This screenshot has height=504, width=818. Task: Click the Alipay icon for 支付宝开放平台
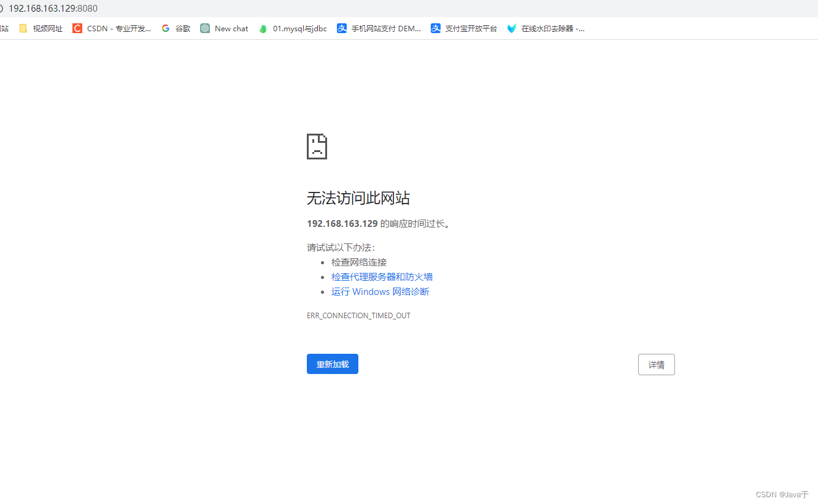pos(436,28)
